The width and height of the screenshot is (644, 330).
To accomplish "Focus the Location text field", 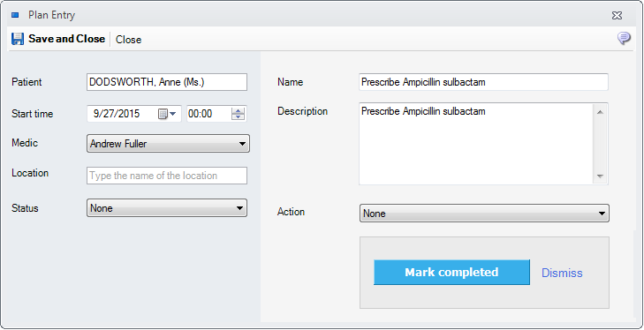I will pos(167,176).
